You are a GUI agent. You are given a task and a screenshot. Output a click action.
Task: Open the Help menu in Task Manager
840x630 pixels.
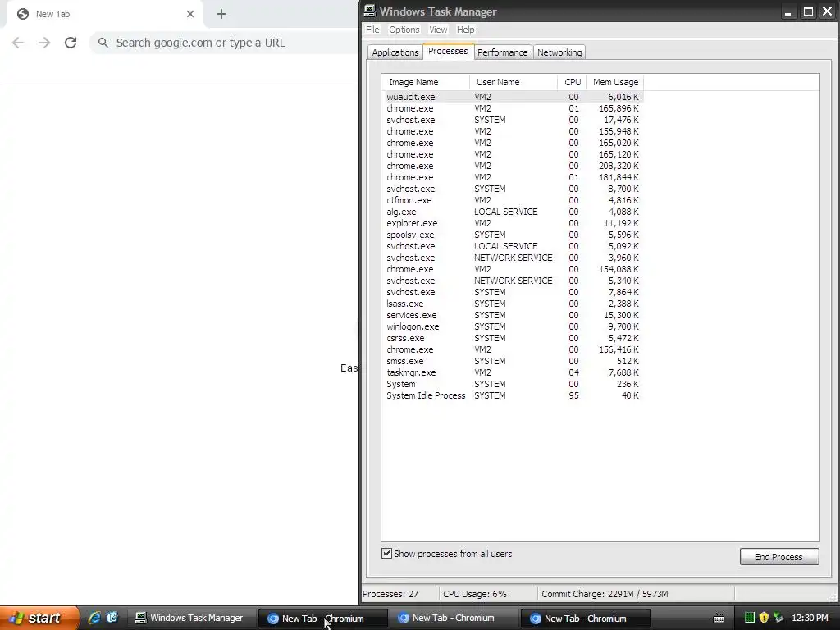coord(465,30)
